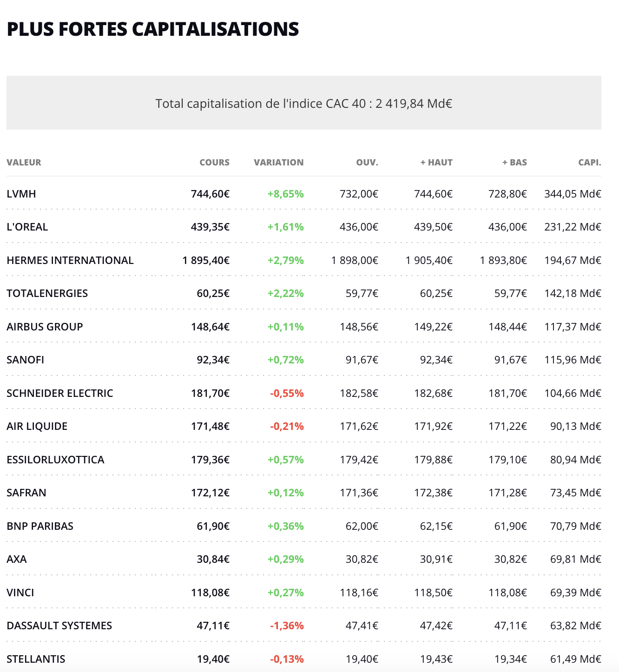Open the VINCI quote page
This screenshot has height=672, width=619.
20,593
